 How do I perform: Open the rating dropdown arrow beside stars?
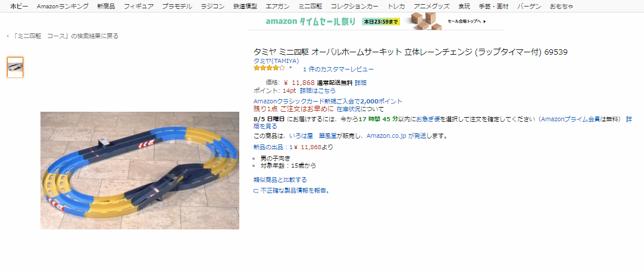pyautogui.click(x=290, y=67)
